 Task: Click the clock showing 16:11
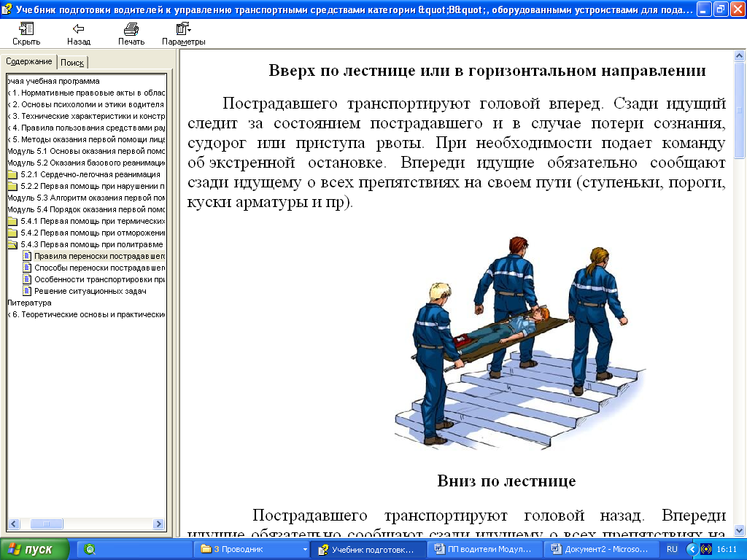[x=727, y=550]
